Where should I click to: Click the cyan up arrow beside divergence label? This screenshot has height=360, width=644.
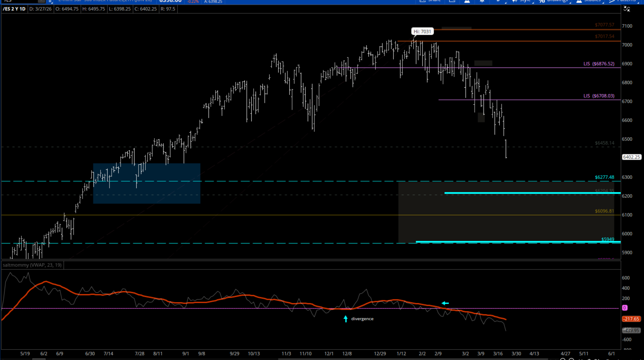345,319
